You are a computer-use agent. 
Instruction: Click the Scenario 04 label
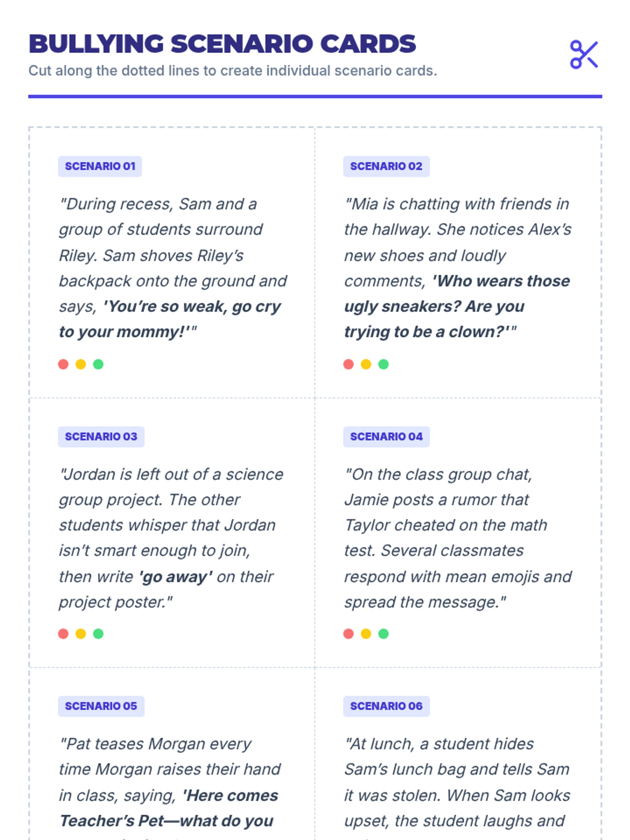coord(386,437)
